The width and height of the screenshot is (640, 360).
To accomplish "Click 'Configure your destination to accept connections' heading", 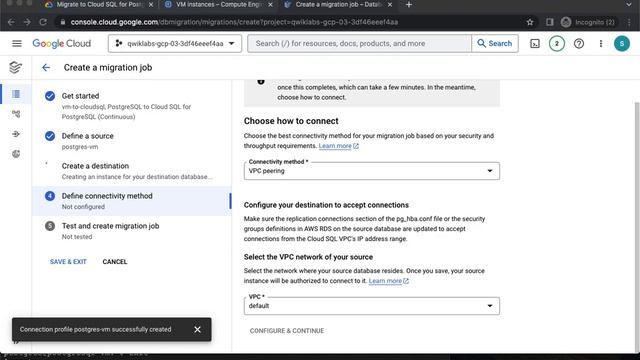I will (326, 205).
